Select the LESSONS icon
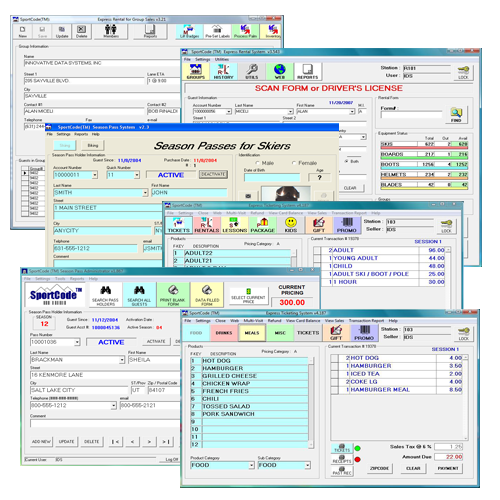 pos(235,225)
